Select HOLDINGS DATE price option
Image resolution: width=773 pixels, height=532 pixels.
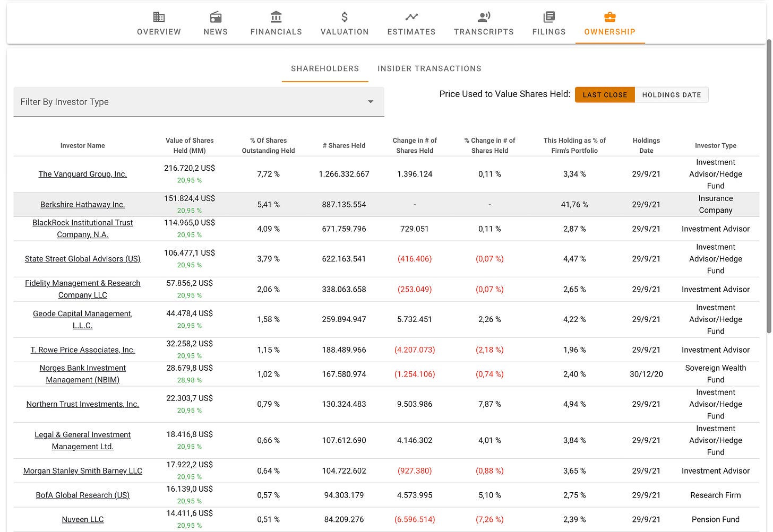[672, 95]
